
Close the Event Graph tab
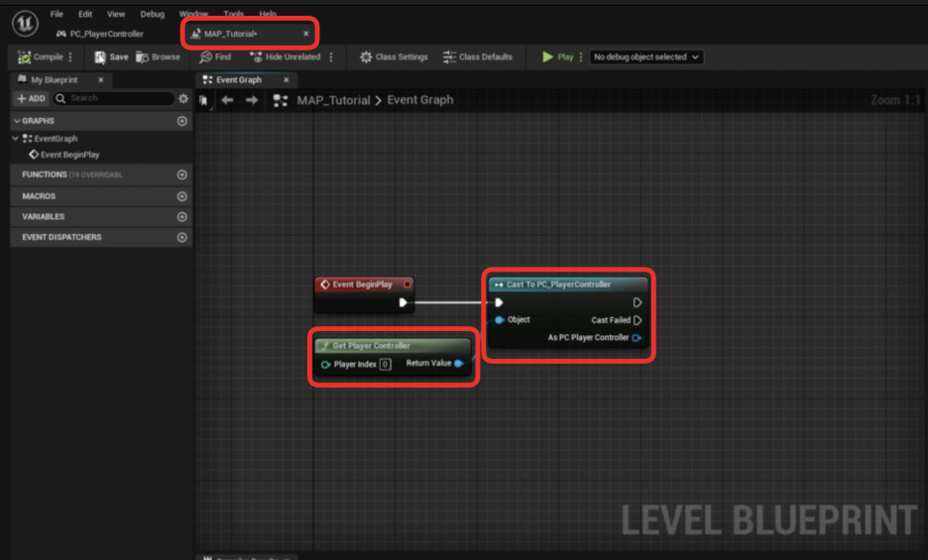286,79
